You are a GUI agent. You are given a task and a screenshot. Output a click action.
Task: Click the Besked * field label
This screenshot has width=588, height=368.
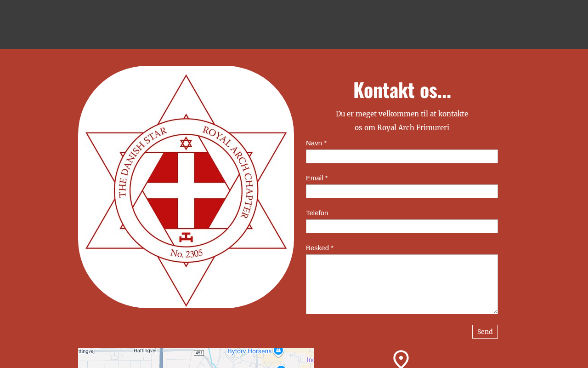click(x=320, y=248)
